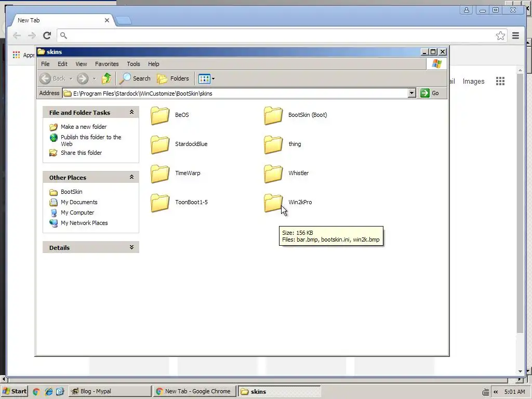Switch to Blog - Mypal taskbar button
The width and height of the screenshot is (532, 399).
(x=110, y=391)
